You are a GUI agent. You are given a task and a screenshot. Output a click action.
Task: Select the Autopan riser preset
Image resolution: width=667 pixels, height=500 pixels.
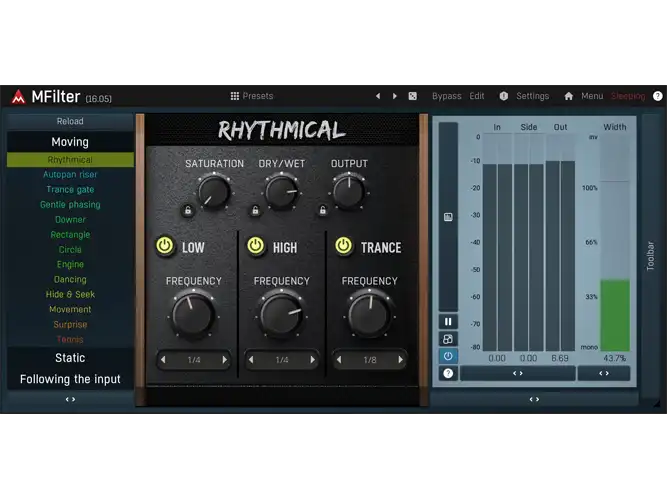(70, 174)
